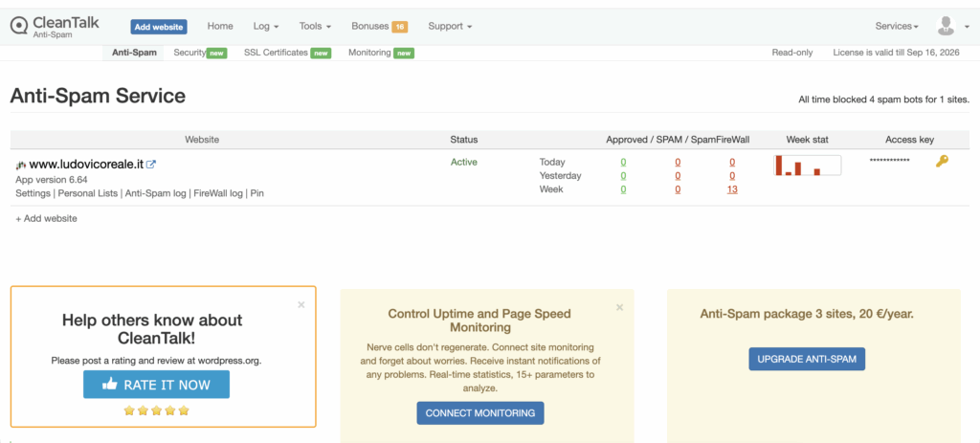Open the Week stat bar chart

(x=807, y=165)
